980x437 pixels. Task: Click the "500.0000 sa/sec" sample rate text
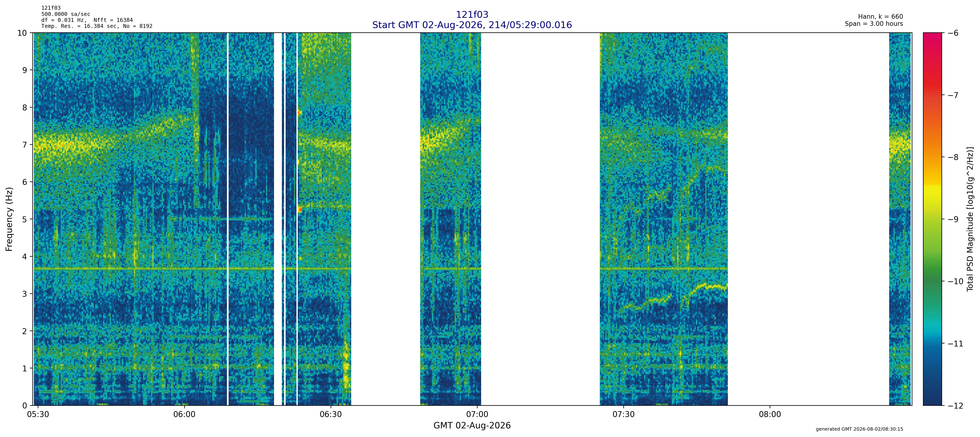(66, 14)
